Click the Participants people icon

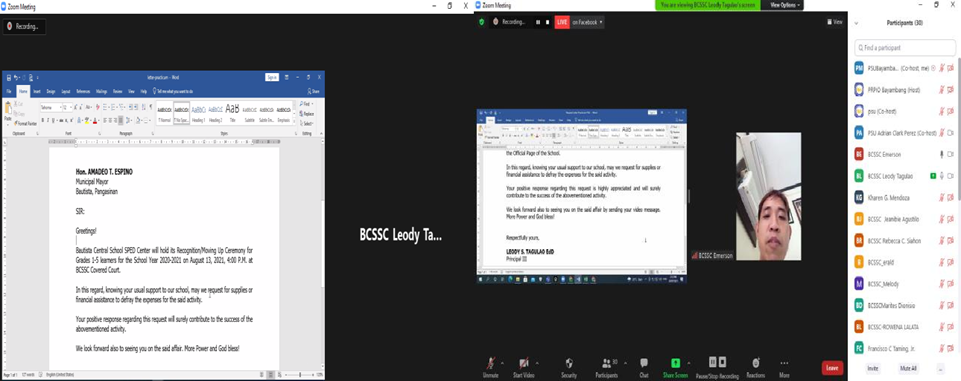607,363
